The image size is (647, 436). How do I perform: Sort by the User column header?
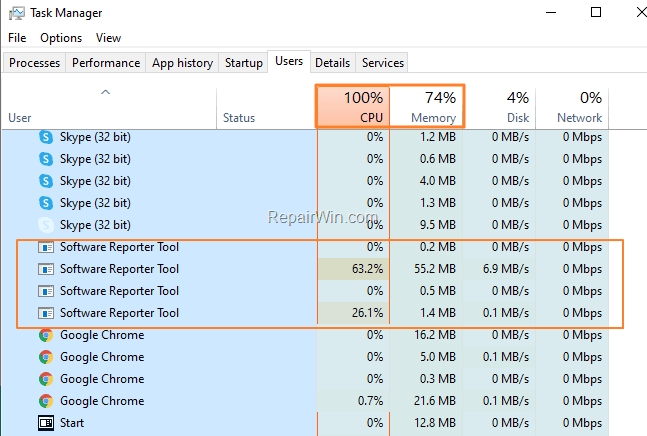click(x=109, y=108)
